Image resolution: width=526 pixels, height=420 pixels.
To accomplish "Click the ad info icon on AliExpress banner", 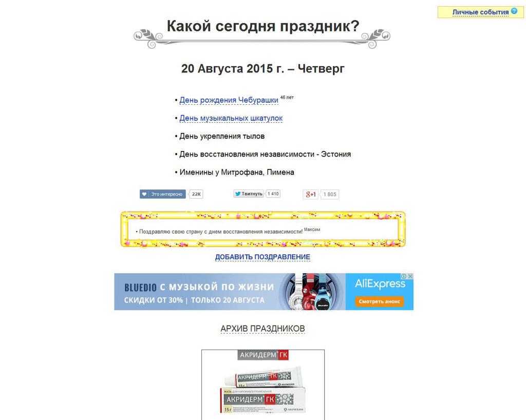I will pos(404,276).
